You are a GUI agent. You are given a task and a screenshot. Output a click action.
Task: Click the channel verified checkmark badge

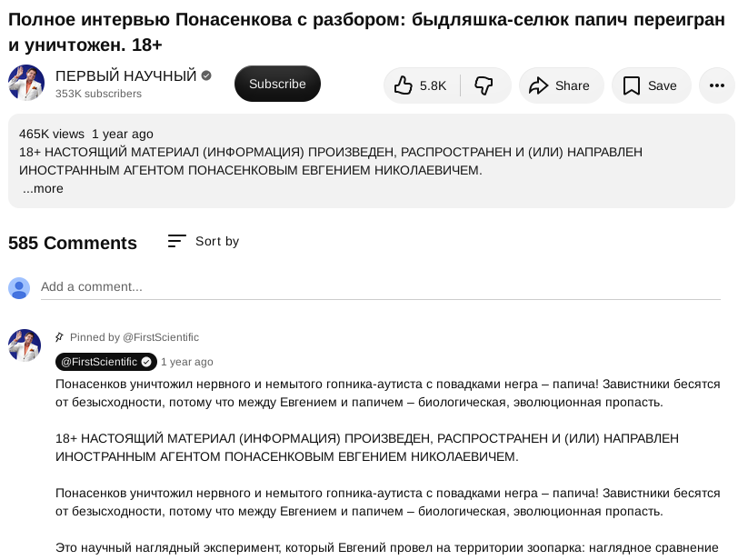pos(206,75)
